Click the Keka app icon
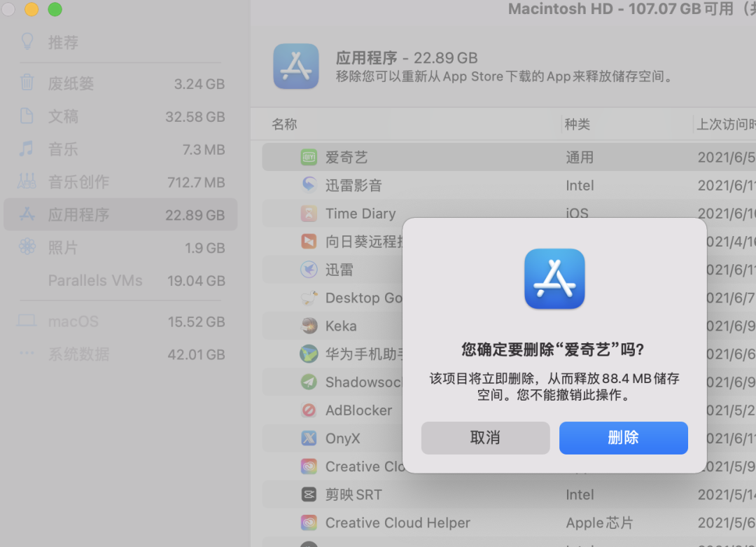 click(309, 326)
